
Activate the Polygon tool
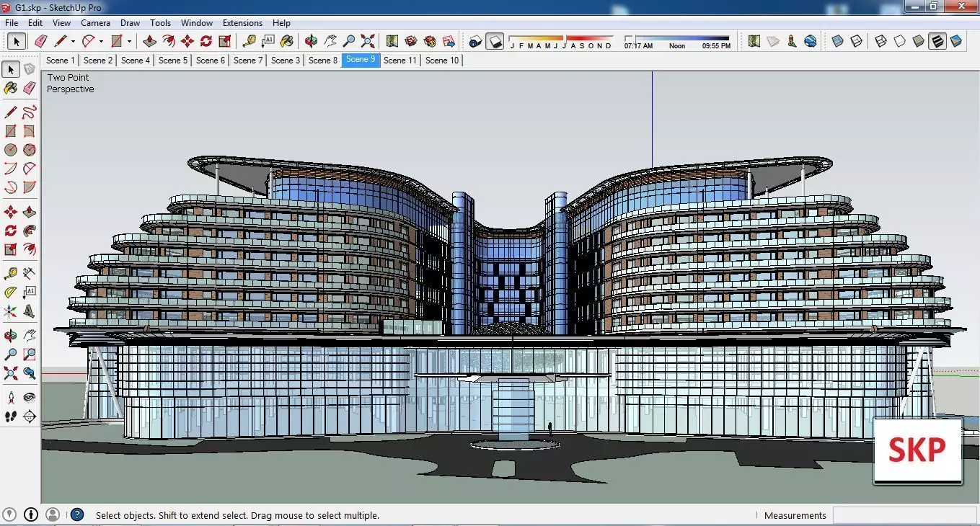[30, 150]
